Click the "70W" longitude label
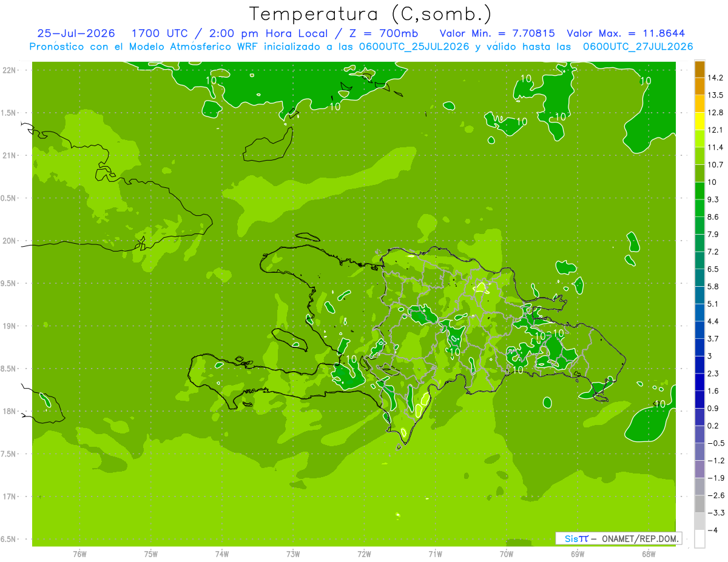 point(507,554)
